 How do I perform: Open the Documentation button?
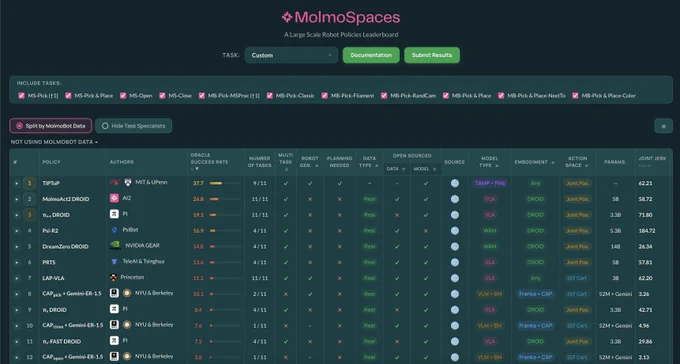click(371, 55)
